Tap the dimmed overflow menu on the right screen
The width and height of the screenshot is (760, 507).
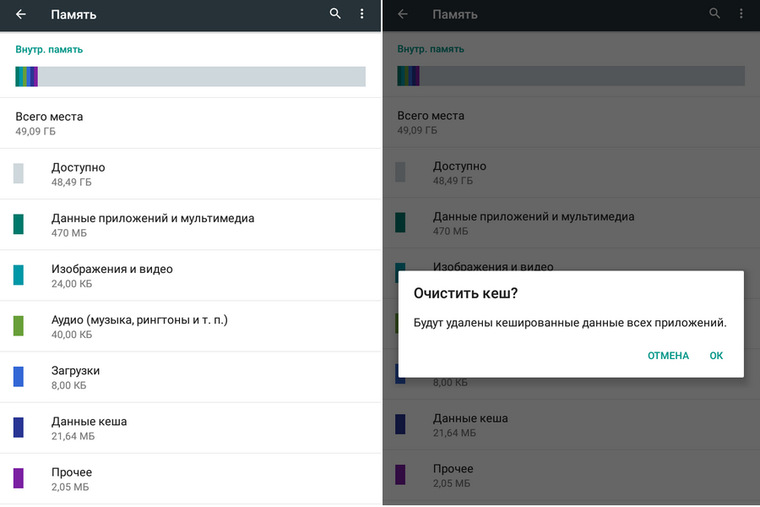[x=741, y=14]
